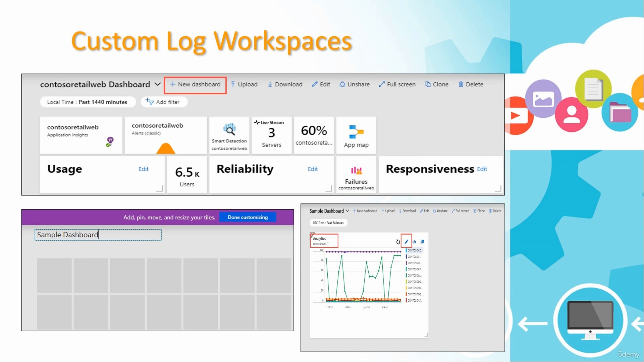Click Edit link beside Usage

pos(144,169)
